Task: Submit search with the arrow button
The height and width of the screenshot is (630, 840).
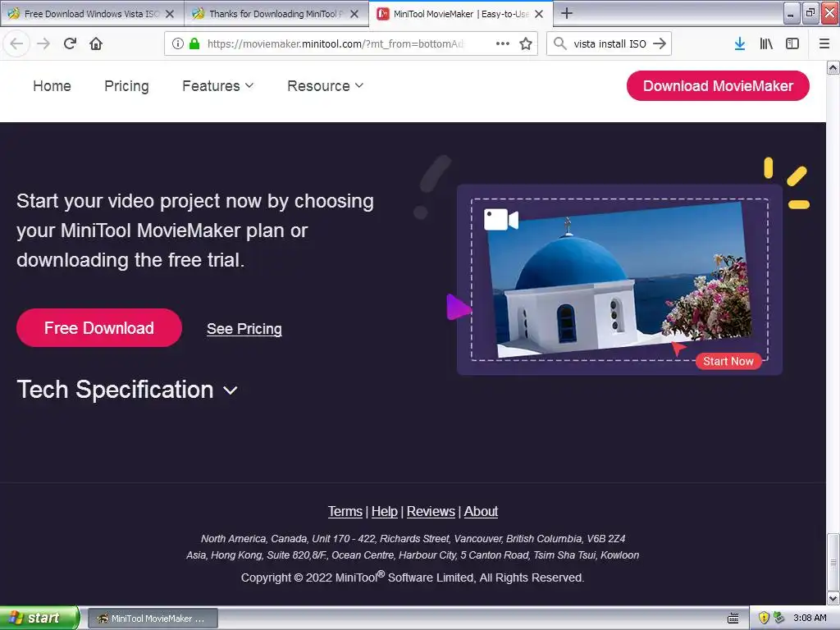Action: 660,43
